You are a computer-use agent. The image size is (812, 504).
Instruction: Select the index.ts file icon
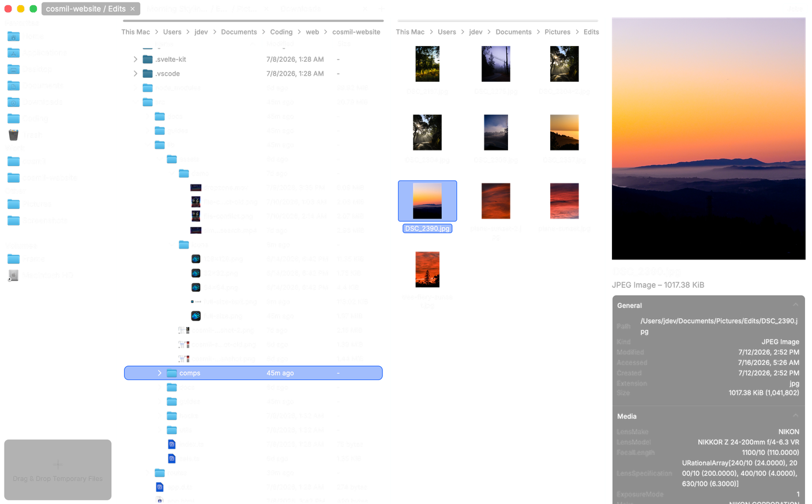click(172, 444)
